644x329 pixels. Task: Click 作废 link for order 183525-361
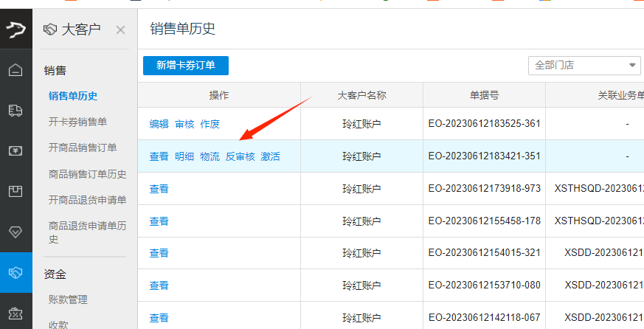pos(210,124)
